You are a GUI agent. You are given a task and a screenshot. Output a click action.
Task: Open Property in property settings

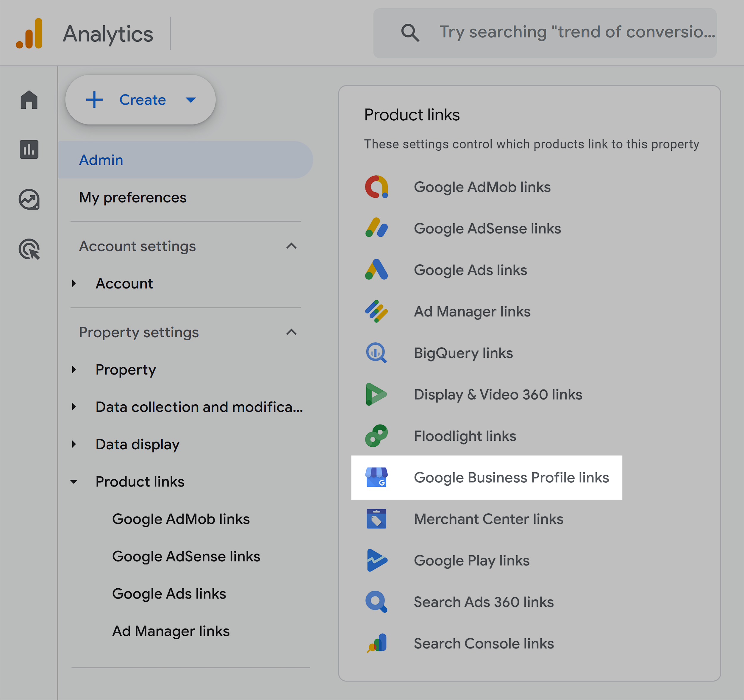pos(125,370)
